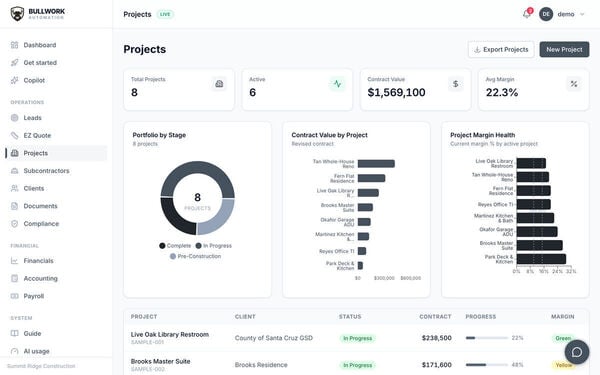Open the notifications bell
This screenshot has width=600, height=375.
click(527, 14)
